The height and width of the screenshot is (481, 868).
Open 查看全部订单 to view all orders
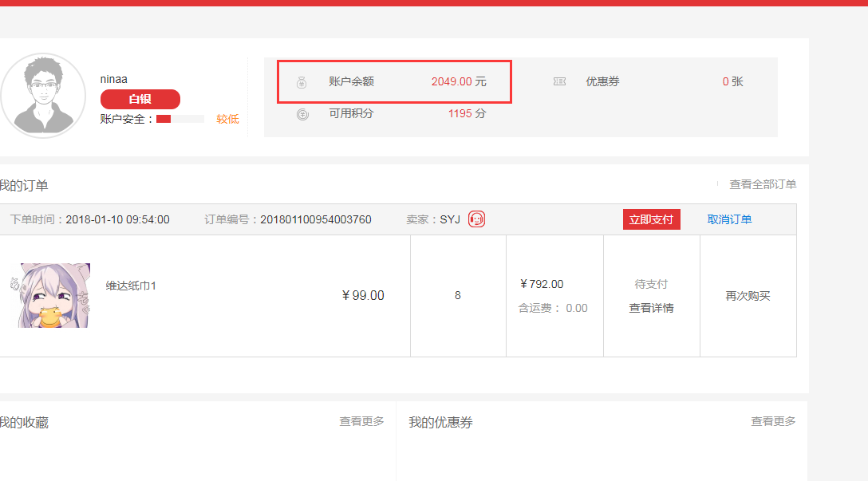coord(762,184)
